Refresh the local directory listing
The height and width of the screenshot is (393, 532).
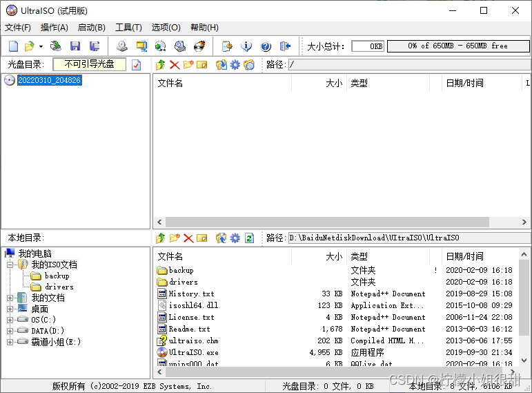coord(249,238)
